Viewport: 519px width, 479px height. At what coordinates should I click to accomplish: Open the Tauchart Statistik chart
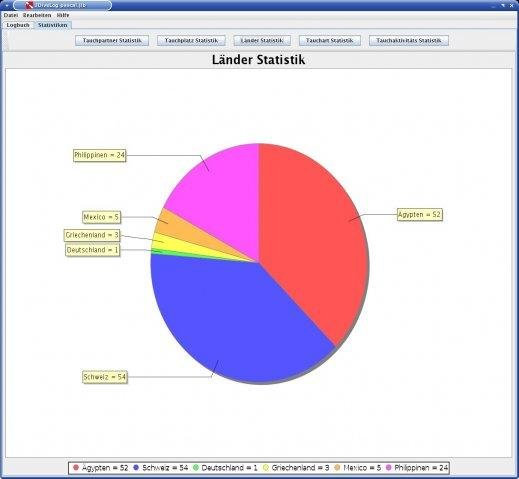click(330, 41)
